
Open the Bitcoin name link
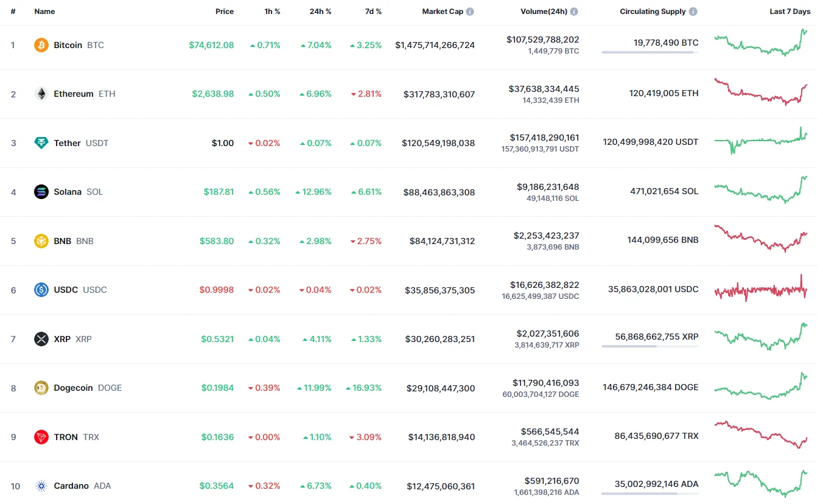(x=68, y=45)
